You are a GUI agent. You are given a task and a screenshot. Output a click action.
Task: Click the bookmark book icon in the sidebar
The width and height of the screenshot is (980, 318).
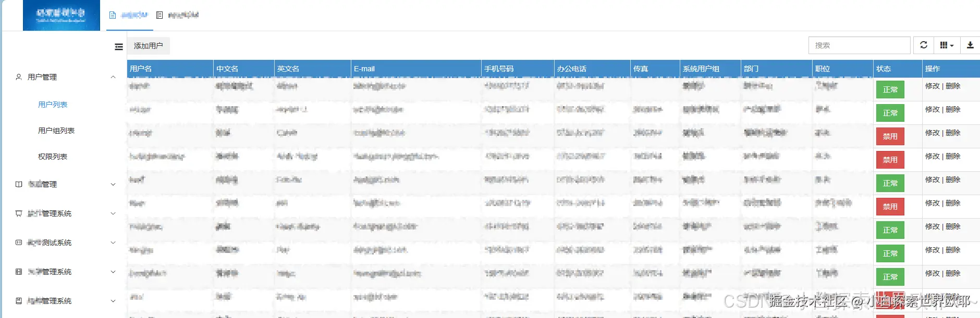click(19, 301)
